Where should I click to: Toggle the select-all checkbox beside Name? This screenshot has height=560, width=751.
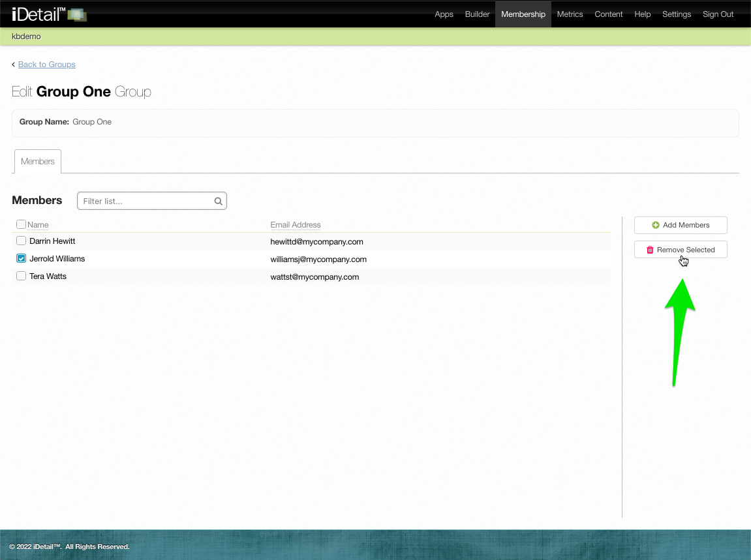[x=21, y=224]
